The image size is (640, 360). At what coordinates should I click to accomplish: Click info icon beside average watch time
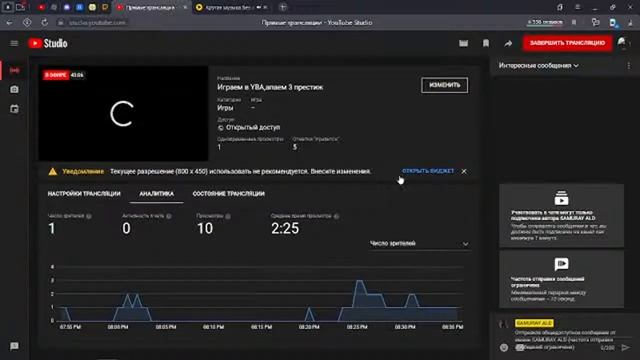point(336,216)
